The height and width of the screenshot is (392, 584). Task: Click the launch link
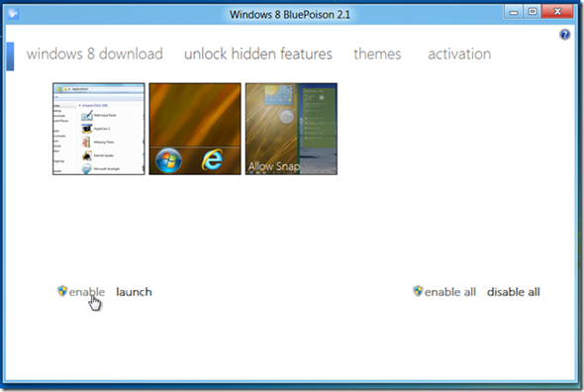pyautogui.click(x=134, y=292)
